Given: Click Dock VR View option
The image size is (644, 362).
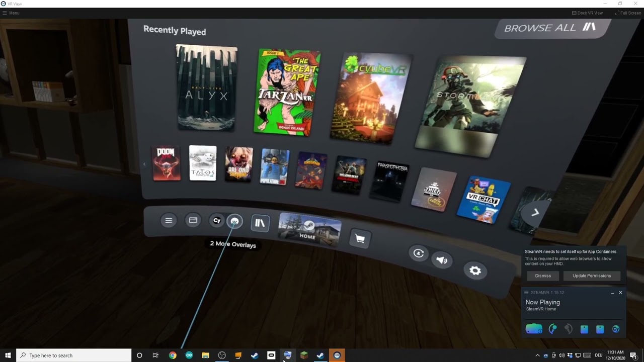Looking at the screenshot, I should point(587,13).
